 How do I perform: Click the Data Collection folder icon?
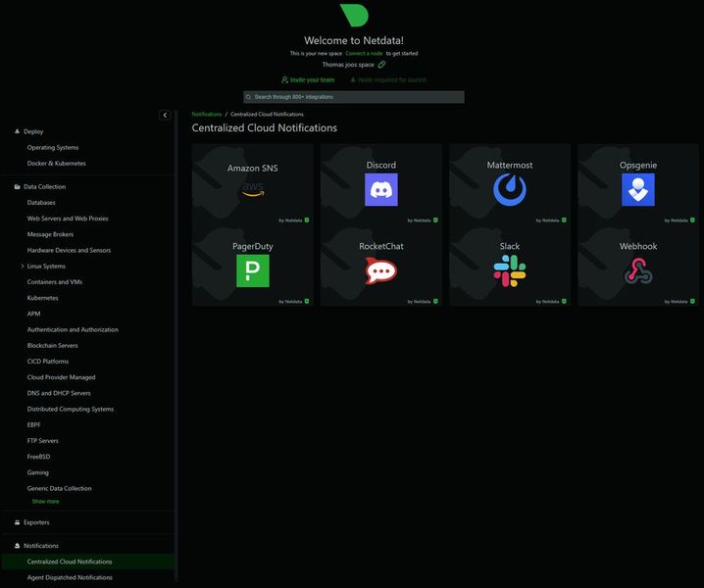tap(17, 187)
